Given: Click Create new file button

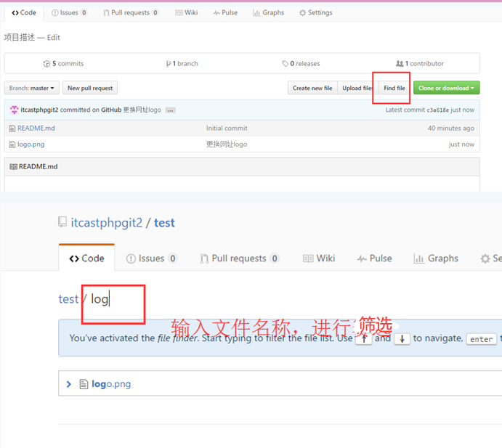Looking at the screenshot, I should click(x=312, y=88).
